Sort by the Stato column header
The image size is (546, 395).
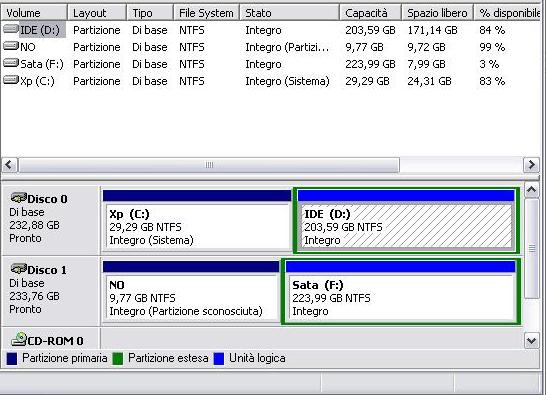coord(290,13)
